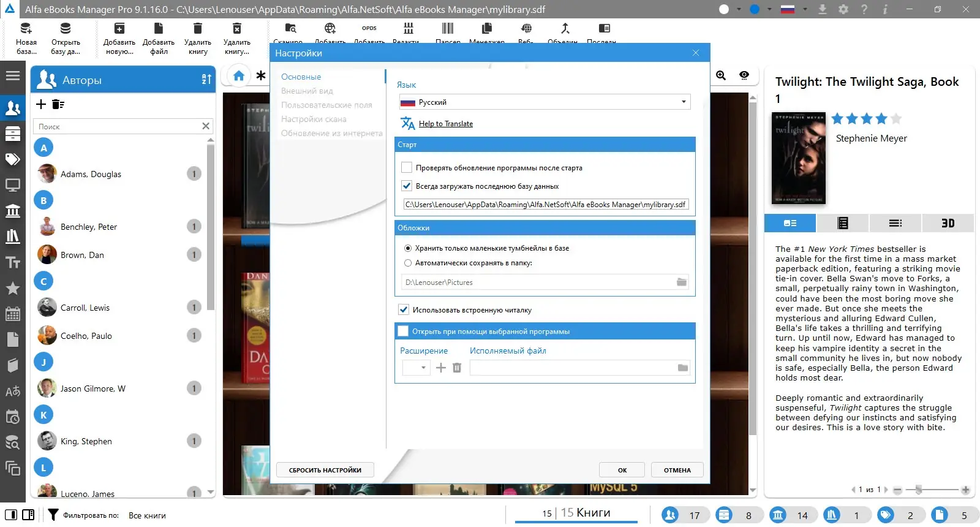Toggle author sort order icon
Viewport: 980px width, 527px height.
pyautogui.click(x=206, y=79)
